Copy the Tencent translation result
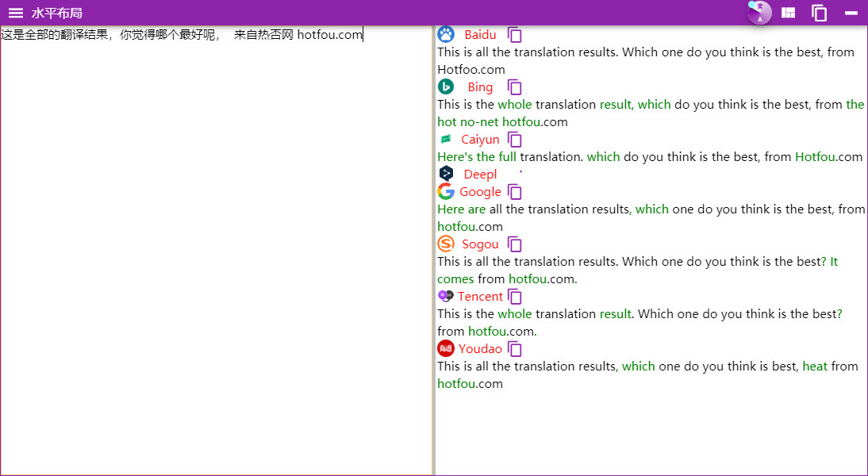Screen dimensions: 868x476 515,297
